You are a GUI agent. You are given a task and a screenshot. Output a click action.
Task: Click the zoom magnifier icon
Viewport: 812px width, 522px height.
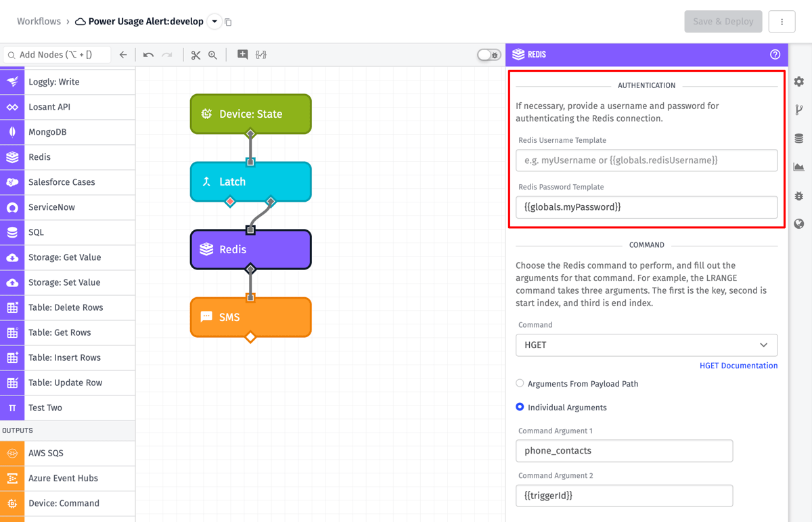click(x=212, y=55)
